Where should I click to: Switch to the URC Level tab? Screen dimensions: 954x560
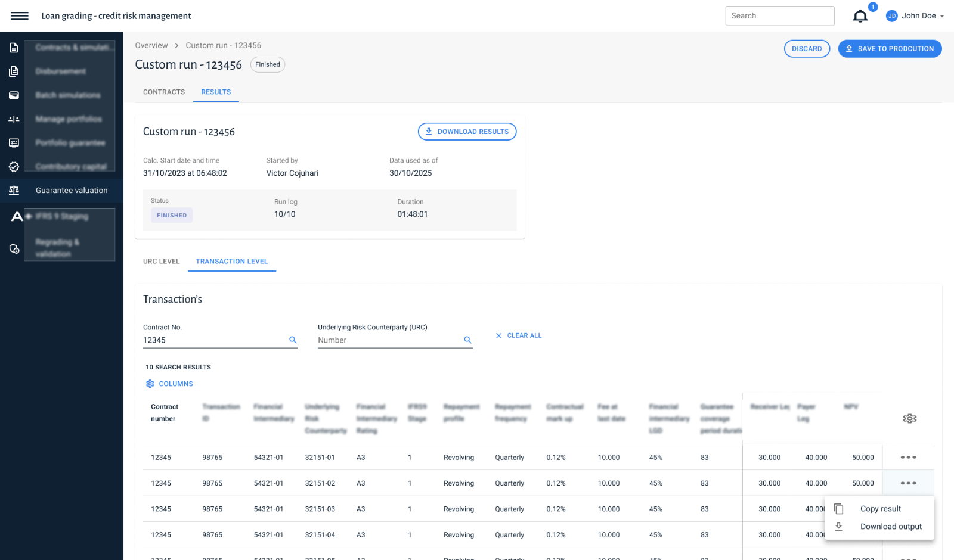162,262
